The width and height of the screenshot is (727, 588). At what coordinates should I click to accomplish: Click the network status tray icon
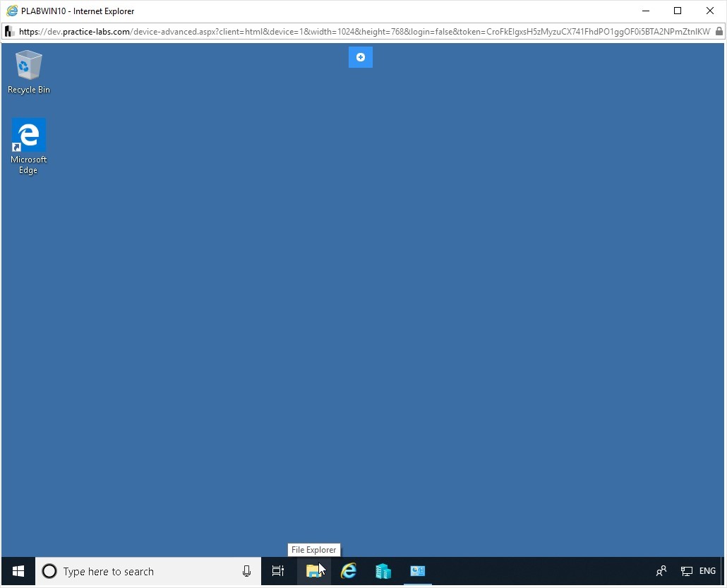click(686, 571)
